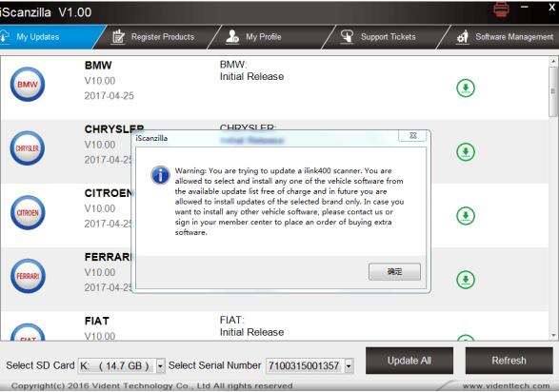
Task: Click the BMW version V10.00
Action: pyautogui.click(x=100, y=81)
